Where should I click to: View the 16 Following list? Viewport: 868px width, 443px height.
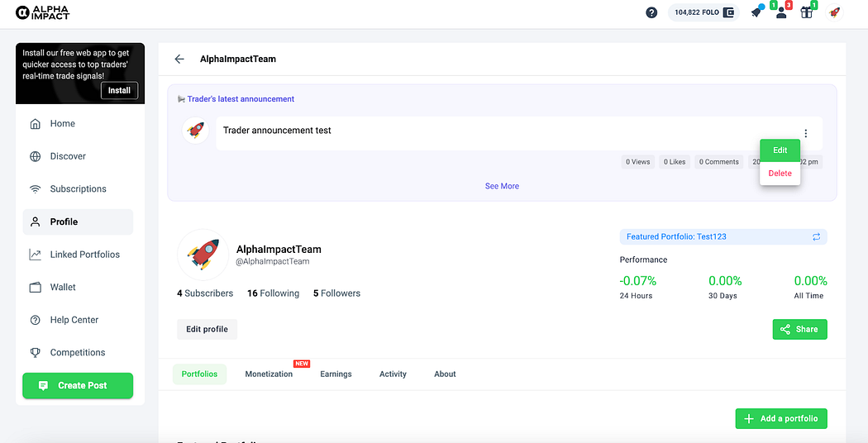273,293
